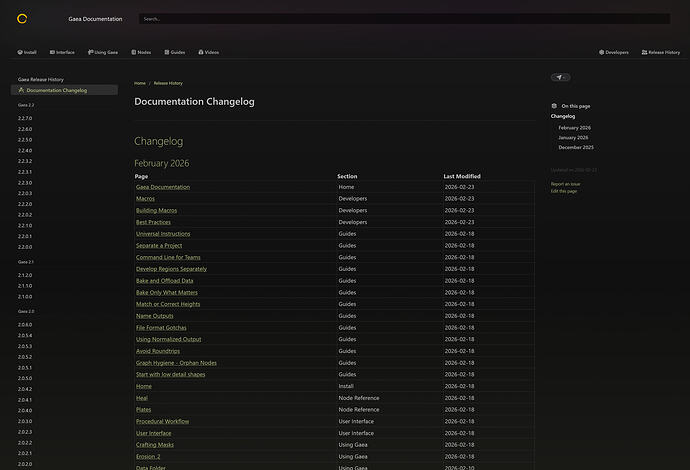Open the Nodes nav item
The height and width of the screenshot is (470, 690).
tap(141, 52)
